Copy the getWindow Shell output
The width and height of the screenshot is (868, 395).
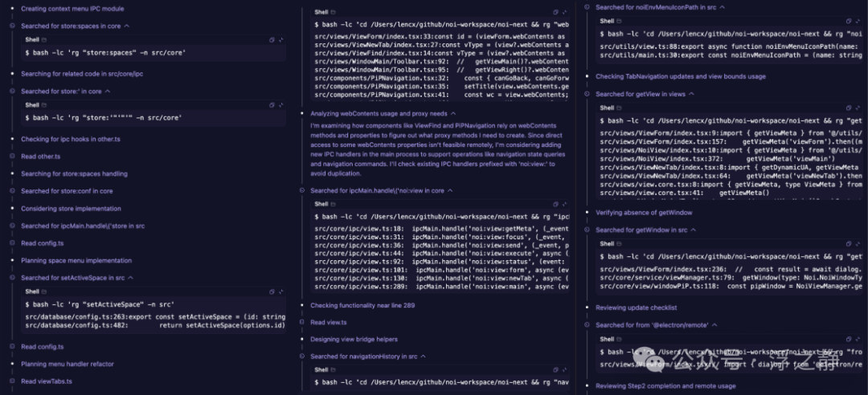pyautogui.click(x=849, y=243)
